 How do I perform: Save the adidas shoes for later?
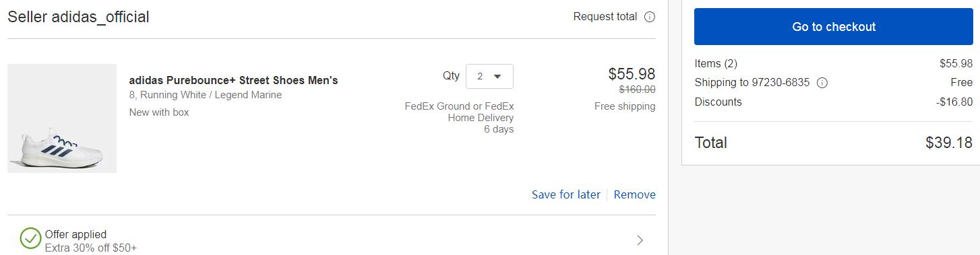pyautogui.click(x=565, y=194)
